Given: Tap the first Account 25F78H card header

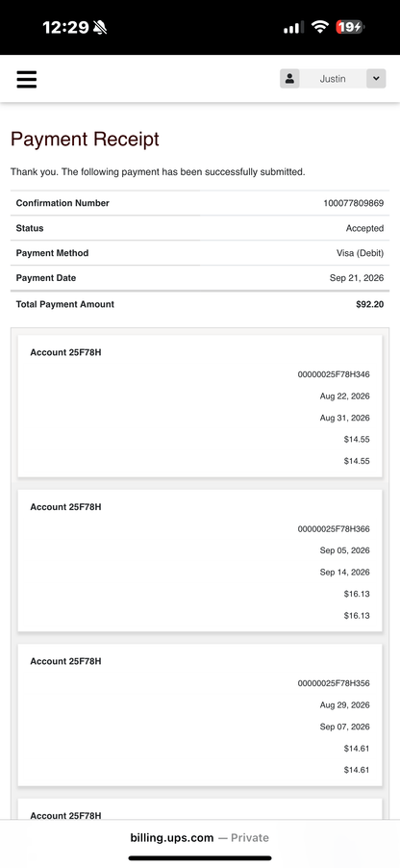Looking at the screenshot, I should [65, 352].
